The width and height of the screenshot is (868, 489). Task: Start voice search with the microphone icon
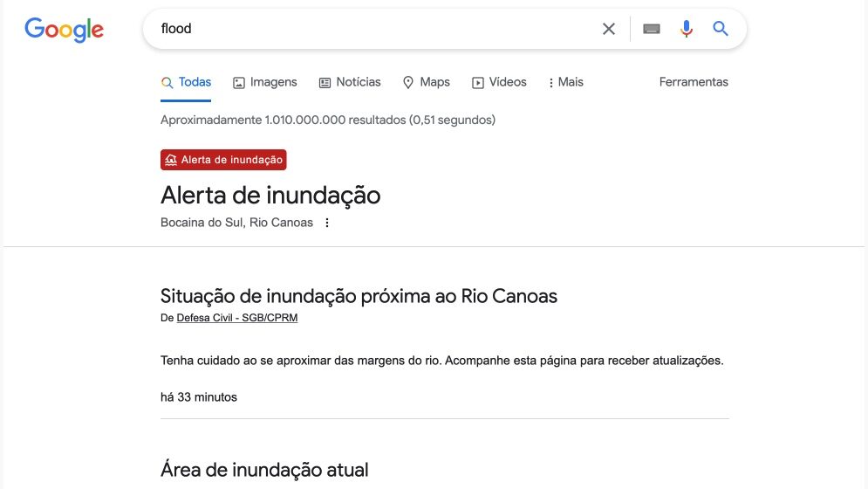tap(687, 29)
